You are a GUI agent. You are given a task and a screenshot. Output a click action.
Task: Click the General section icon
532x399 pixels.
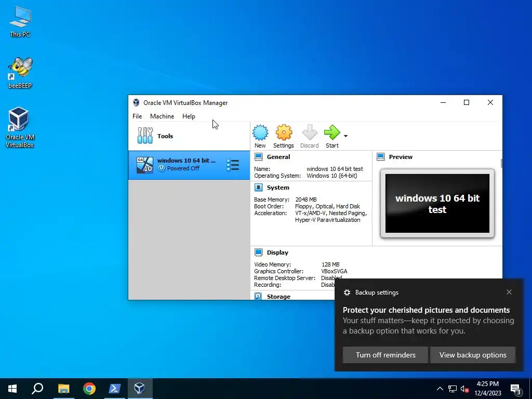point(259,157)
